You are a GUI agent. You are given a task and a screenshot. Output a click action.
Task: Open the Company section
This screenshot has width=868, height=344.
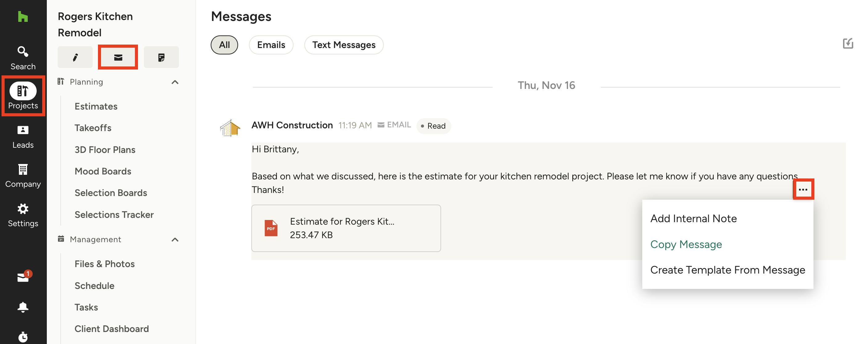(23, 176)
